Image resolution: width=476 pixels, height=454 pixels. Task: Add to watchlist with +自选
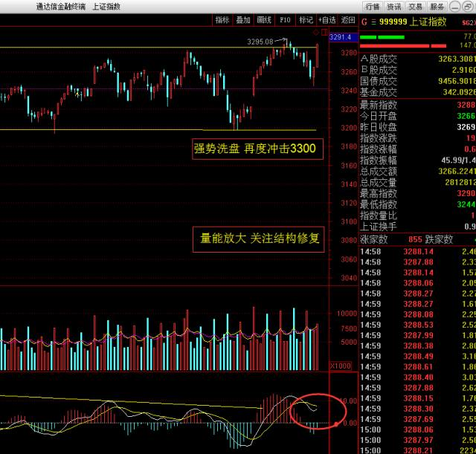[327, 20]
